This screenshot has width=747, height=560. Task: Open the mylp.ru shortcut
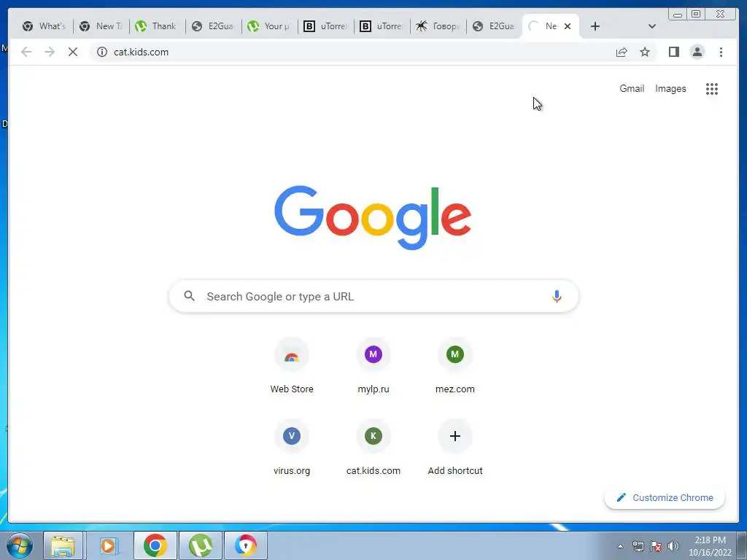point(373,367)
